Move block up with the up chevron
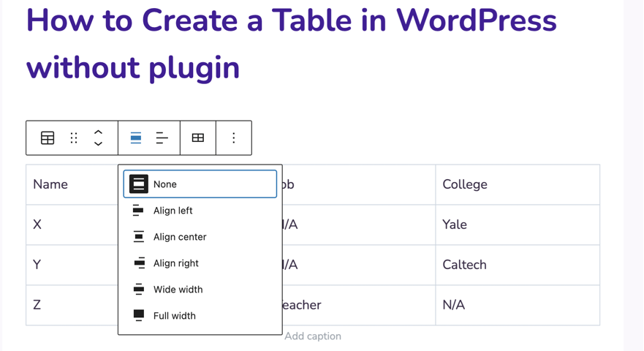The image size is (644, 351). pyautogui.click(x=98, y=132)
